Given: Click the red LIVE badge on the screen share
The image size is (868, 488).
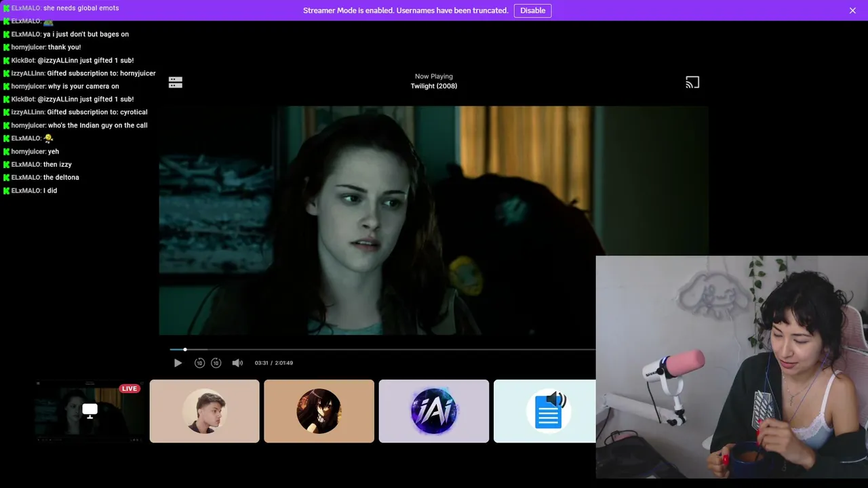Looking at the screenshot, I should tap(130, 388).
